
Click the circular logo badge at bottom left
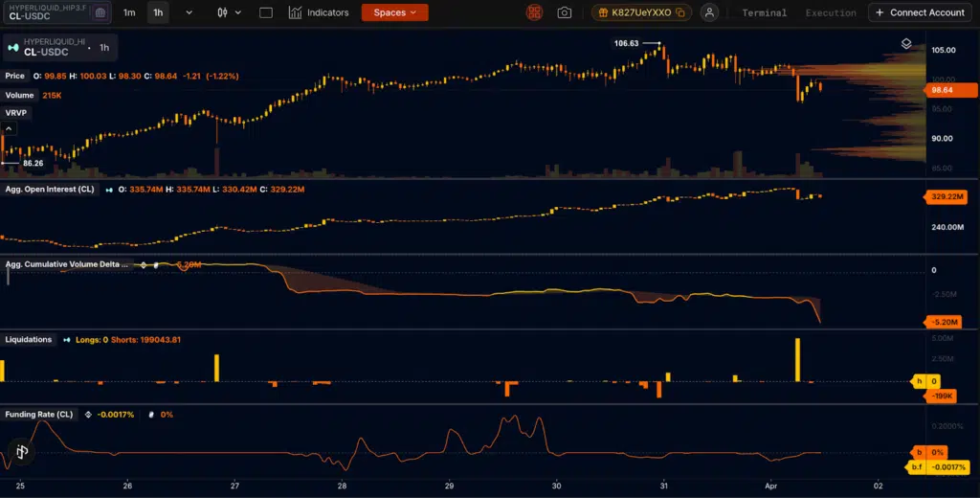[21, 451]
